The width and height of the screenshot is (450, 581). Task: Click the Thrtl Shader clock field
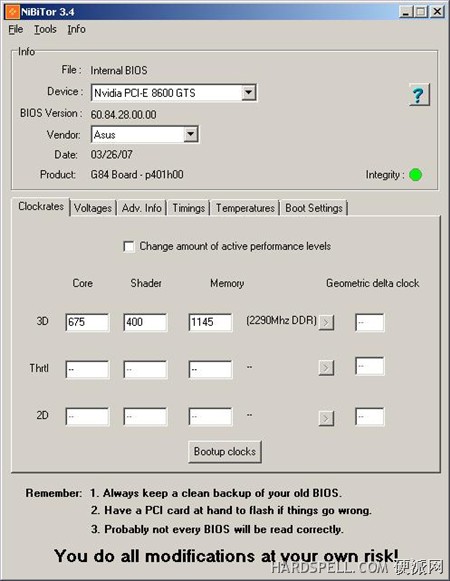pos(145,369)
